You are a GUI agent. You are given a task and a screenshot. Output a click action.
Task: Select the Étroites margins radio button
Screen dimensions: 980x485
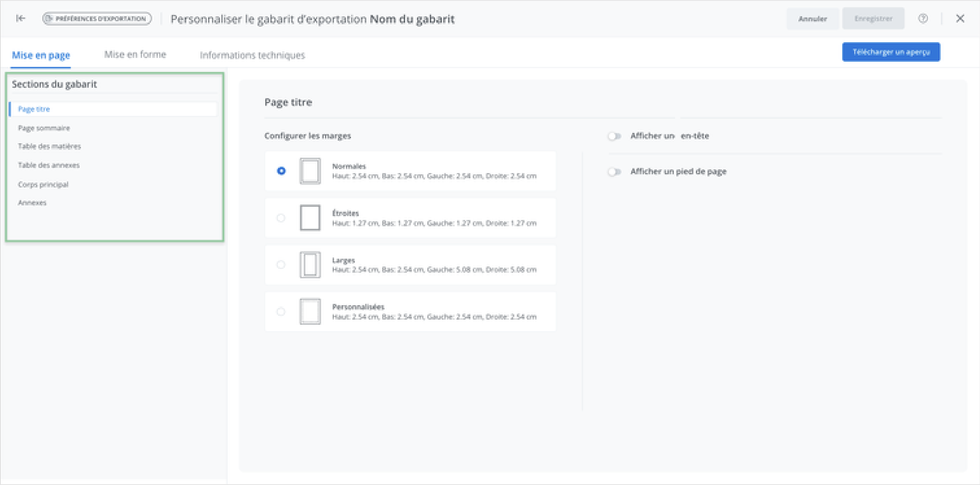click(281, 218)
